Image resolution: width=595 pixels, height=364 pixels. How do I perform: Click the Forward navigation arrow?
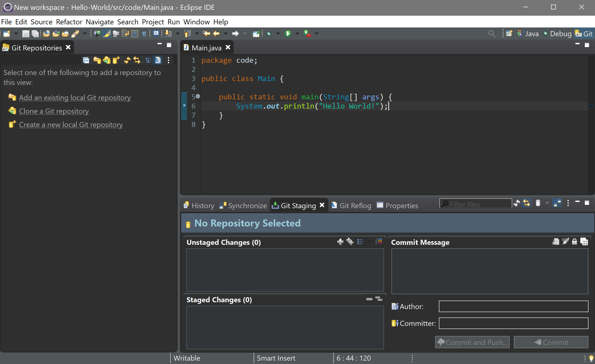[235, 34]
